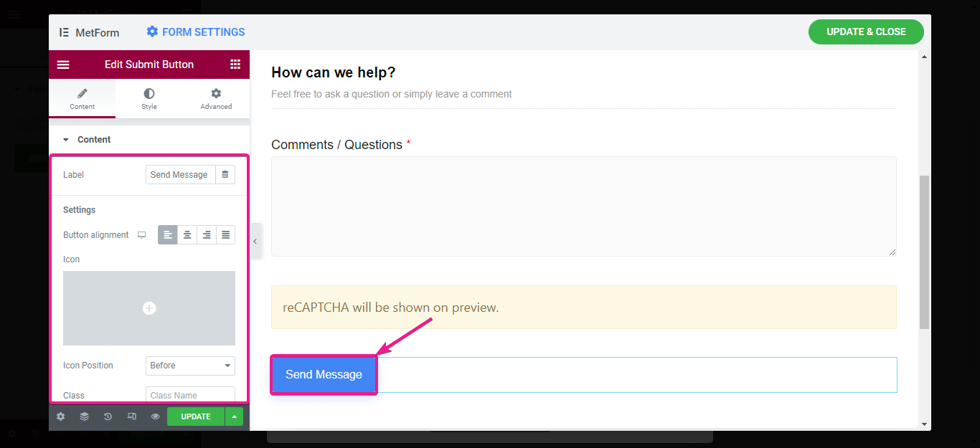Viewport: 980px width, 448px height.
Task: Open the Elementor hamburger menu
Action: click(63, 65)
